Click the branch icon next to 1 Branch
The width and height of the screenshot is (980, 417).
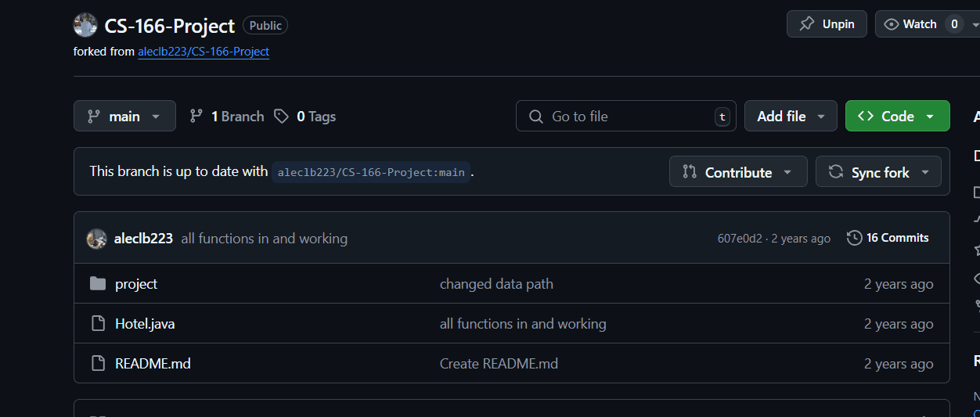196,117
